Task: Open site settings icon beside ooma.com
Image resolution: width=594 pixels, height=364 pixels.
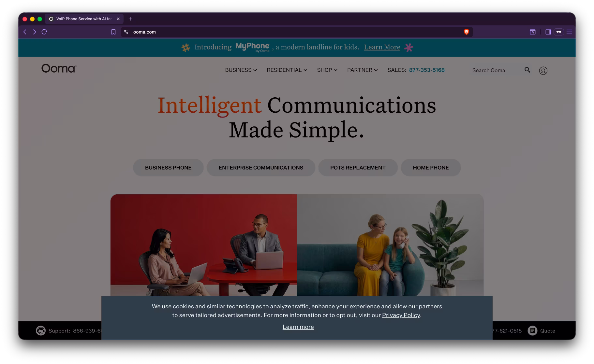Action: [x=126, y=32]
